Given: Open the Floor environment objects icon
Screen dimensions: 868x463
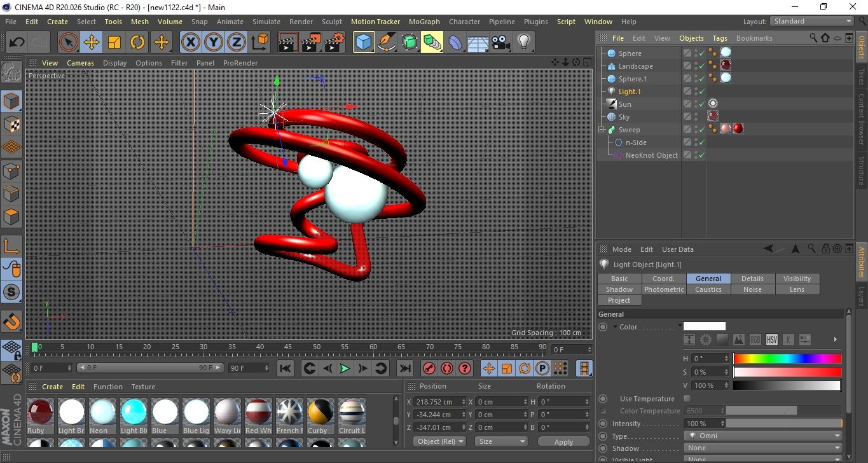Looking at the screenshot, I should [478, 43].
